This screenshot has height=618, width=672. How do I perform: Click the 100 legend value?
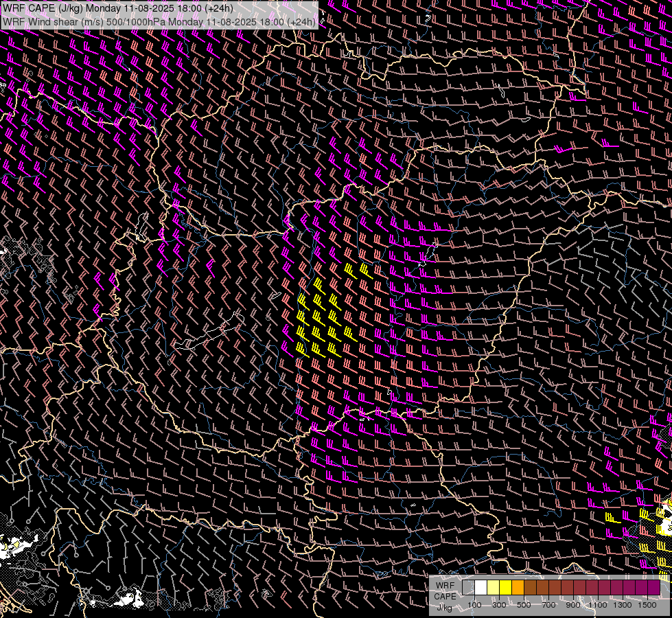pyautogui.click(x=474, y=605)
